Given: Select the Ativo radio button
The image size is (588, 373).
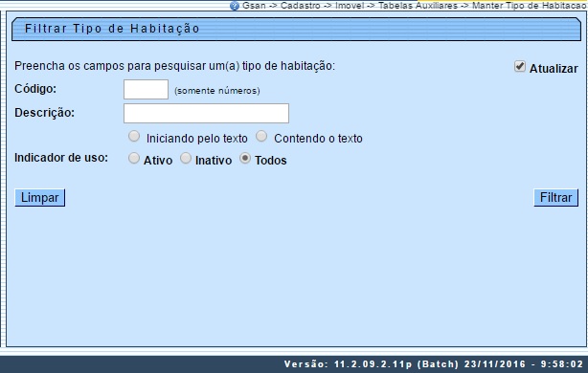Looking at the screenshot, I should 134,159.
